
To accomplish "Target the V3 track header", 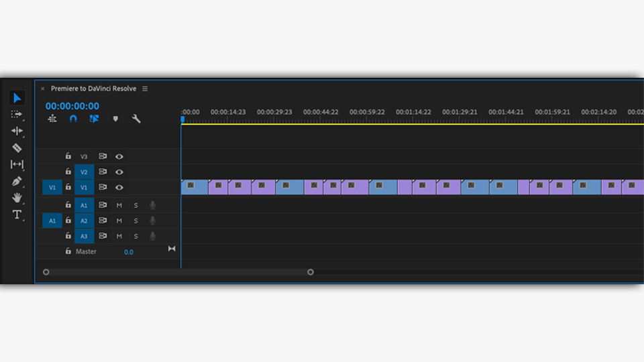I will [x=84, y=156].
